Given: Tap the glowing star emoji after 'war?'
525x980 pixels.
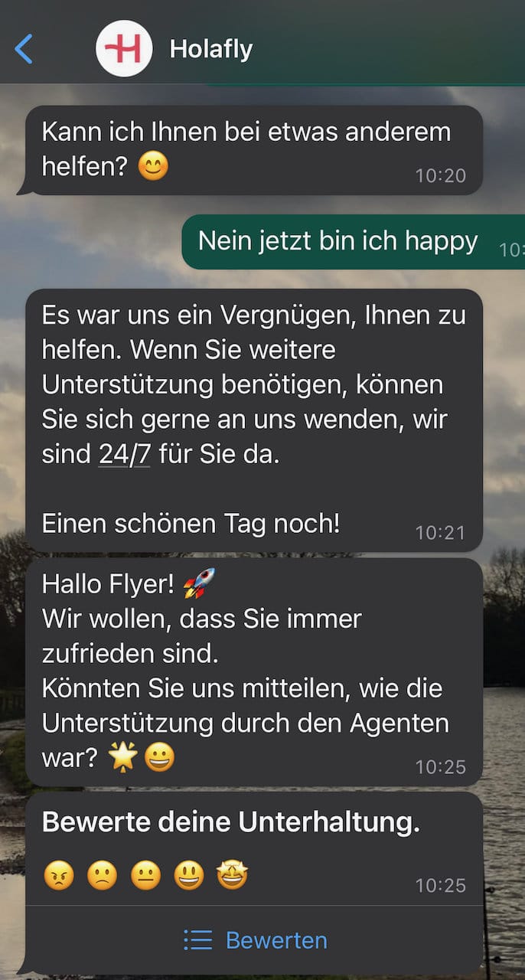Looking at the screenshot, I should (x=122, y=758).
